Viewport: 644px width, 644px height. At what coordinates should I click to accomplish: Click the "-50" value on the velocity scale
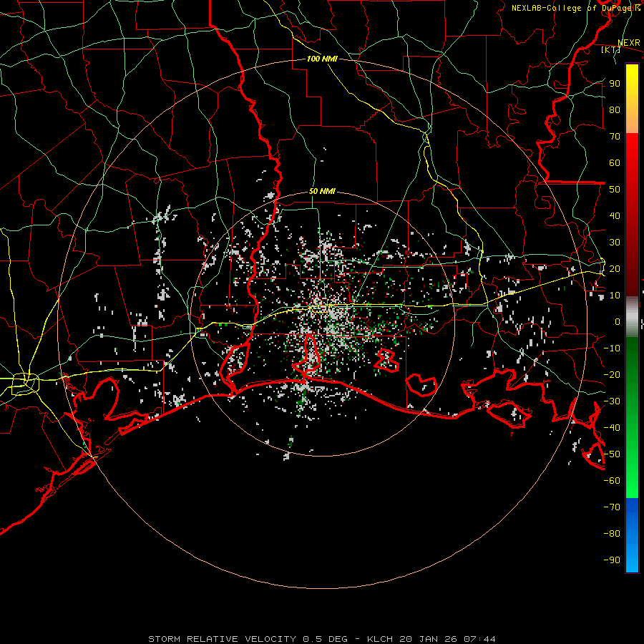tap(612, 454)
